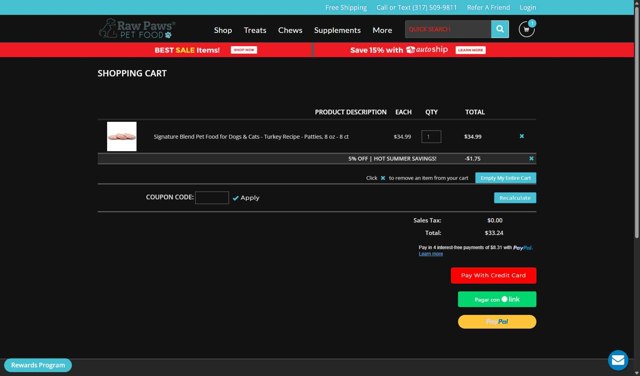Click the page vertical scrollbar
Image resolution: width=640 pixels, height=376 pixels.
pyautogui.click(x=637, y=122)
